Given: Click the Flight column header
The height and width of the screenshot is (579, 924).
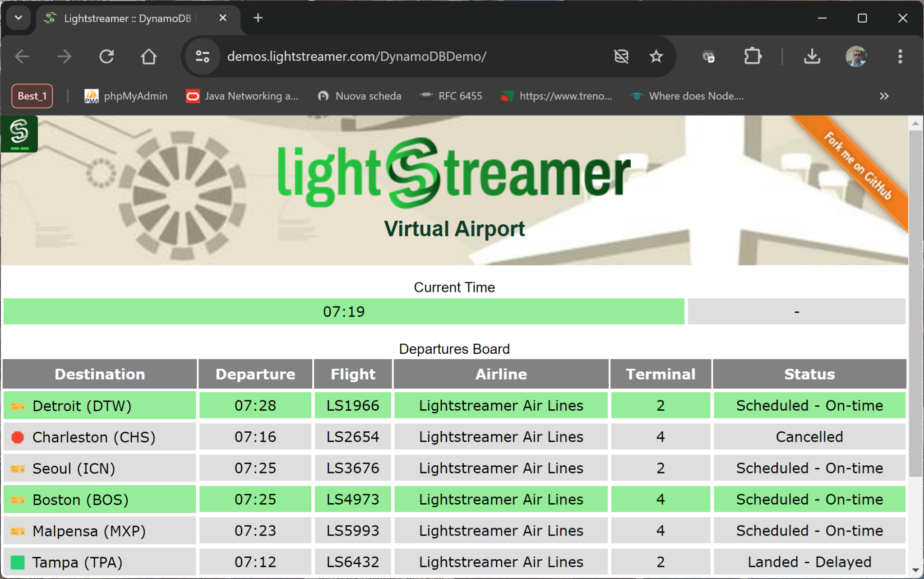Looking at the screenshot, I should [353, 374].
